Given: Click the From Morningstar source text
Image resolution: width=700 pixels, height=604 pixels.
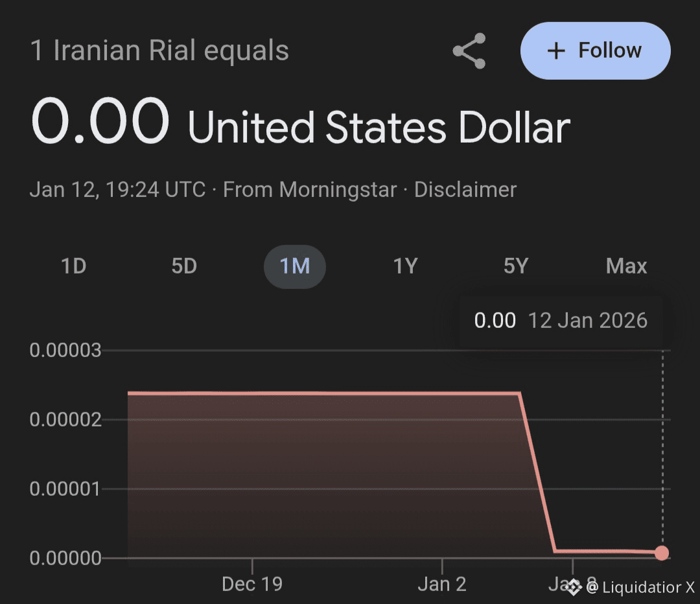Looking at the screenshot, I should 309,190.
